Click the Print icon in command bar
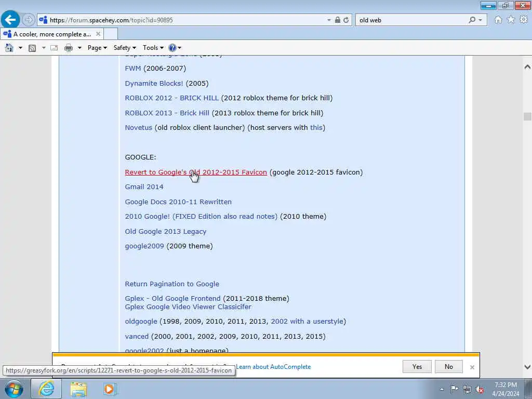 point(69,48)
